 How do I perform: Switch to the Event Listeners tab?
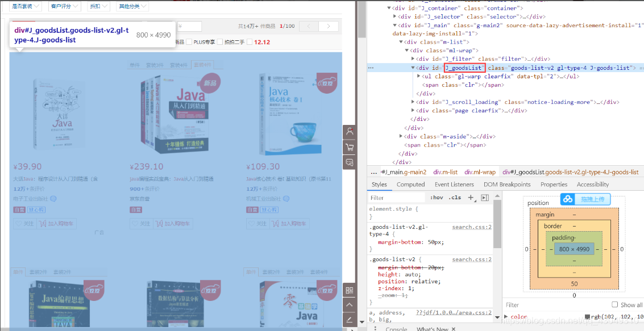(x=454, y=185)
